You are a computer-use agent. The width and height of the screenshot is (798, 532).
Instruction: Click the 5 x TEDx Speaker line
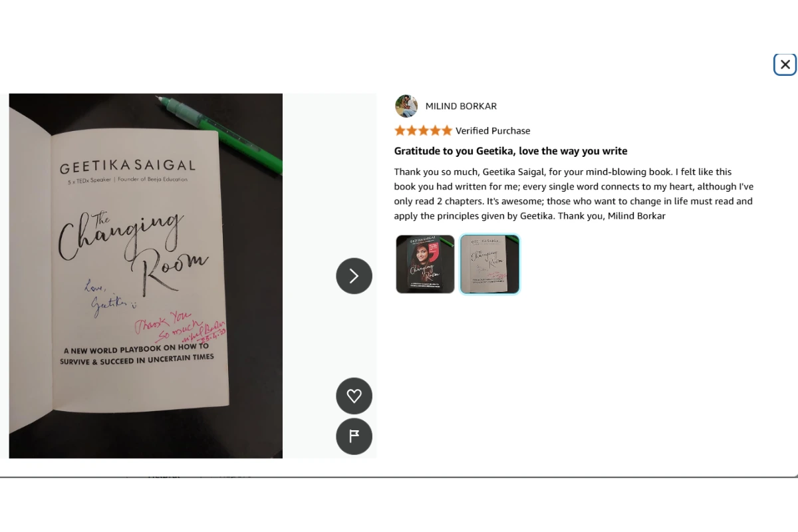point(128,180)
